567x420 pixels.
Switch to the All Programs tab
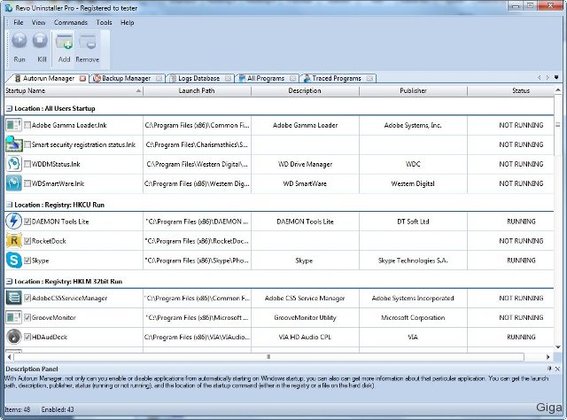pyautogui.click(x=266, y=78)
